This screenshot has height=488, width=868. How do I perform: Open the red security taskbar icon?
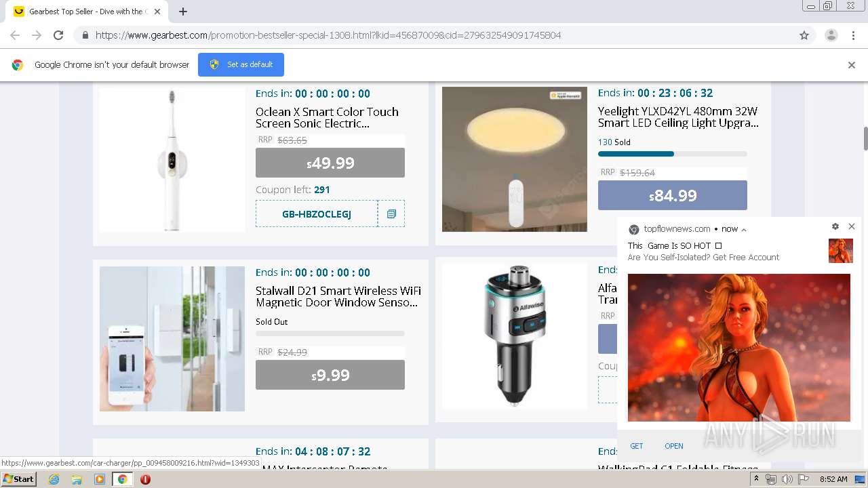145,479
